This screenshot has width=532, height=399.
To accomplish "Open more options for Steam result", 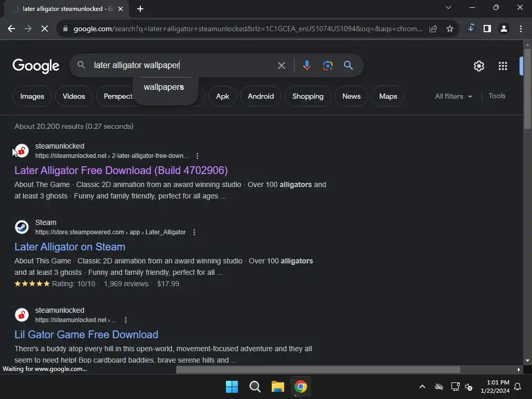I will pyautogui.click(x=194, y=232).
